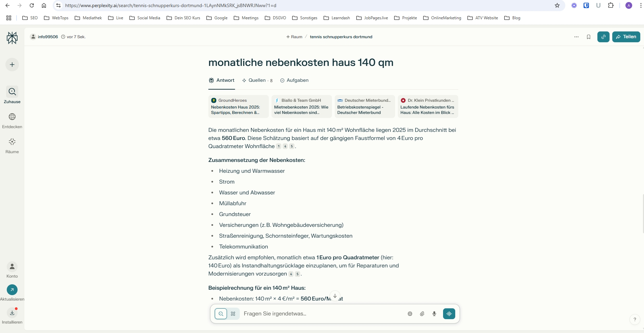Bookmark this thread
644x333 pixels.
click(589, 37)
